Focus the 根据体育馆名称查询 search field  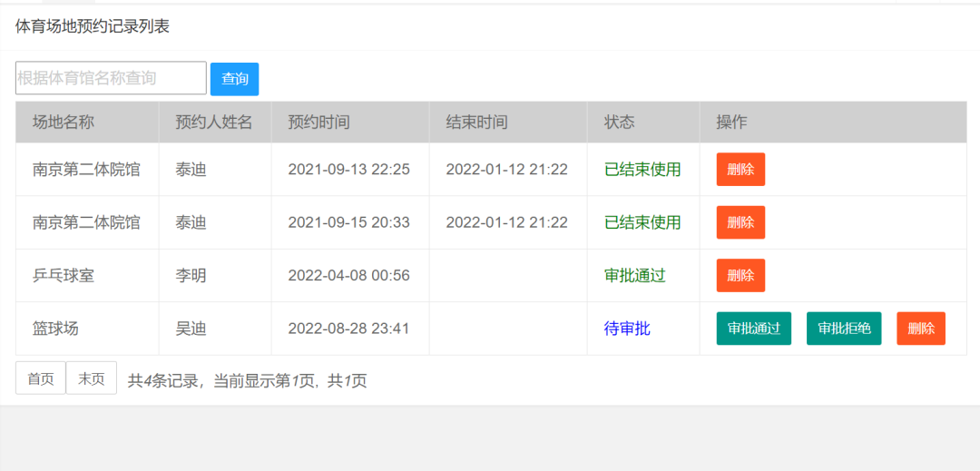111,78
